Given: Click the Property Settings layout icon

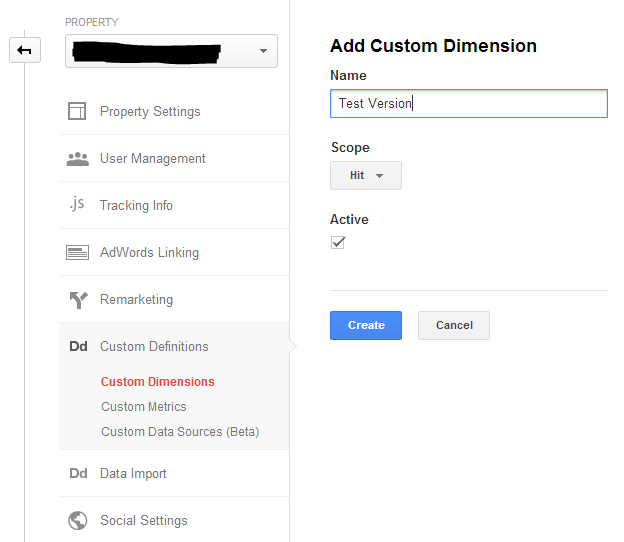Looking at the screenshot, I should (x=77, y=112).
